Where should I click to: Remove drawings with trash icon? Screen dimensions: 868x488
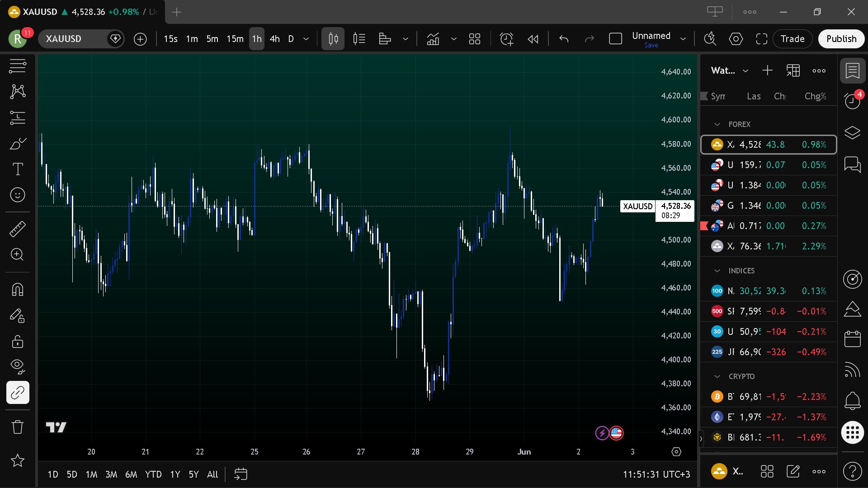[18, 427]
